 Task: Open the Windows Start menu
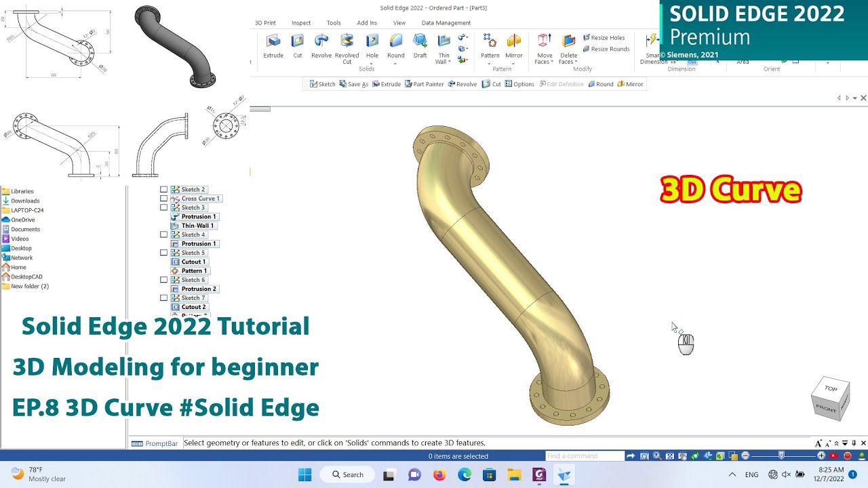click(305, 474)
